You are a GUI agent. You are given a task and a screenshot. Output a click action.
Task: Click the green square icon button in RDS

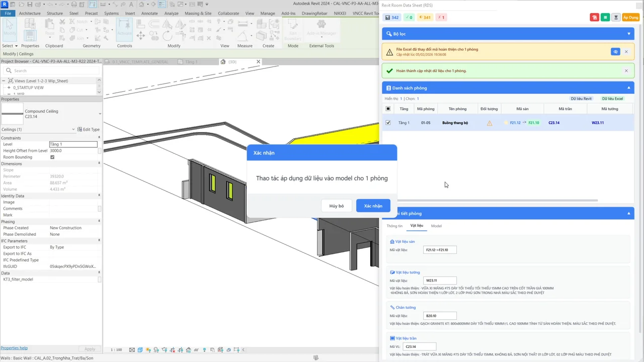pyautogui.click(x=605, y=17)
